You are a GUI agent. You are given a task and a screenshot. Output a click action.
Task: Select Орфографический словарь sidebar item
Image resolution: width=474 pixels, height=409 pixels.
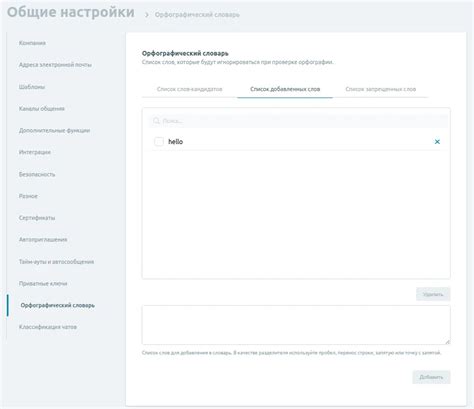pyautogui.click(x=58, y=305)
